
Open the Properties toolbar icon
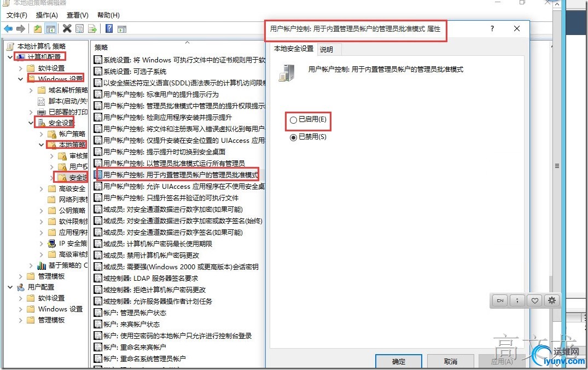[79, 28]
